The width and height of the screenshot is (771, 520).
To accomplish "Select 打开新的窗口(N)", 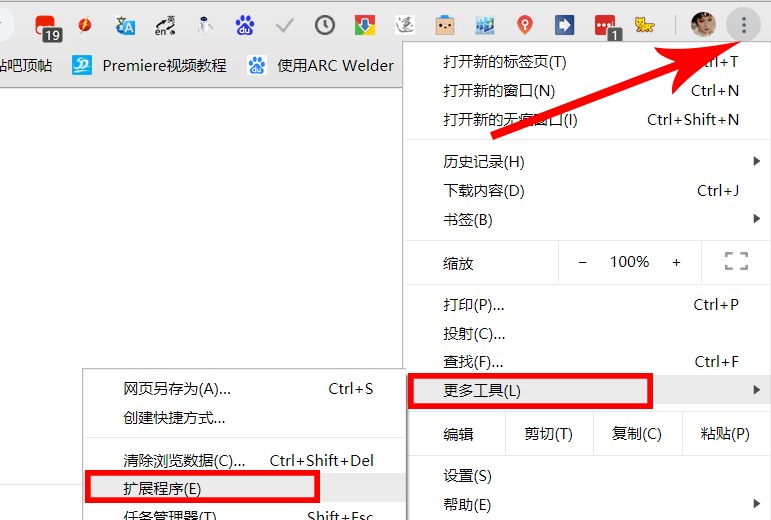I will coord(587,91).
